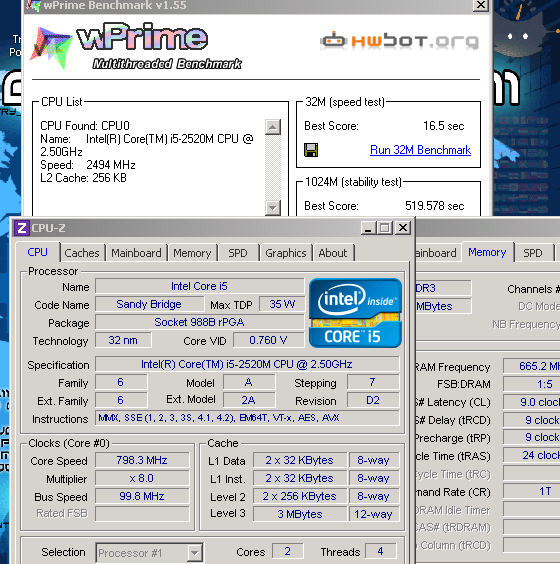Click the CPU List scroll down arrow
560x564 pixels.
tap(273, 208)
